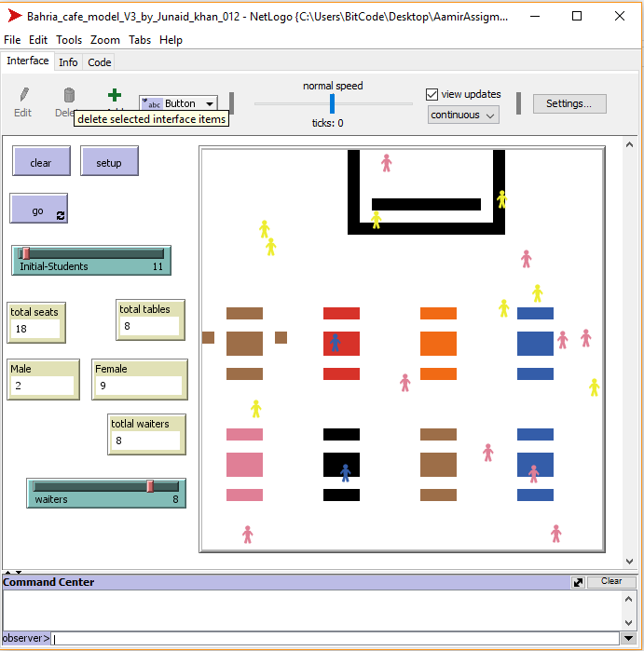
Task: Expand the command history dropdown arrow
Action: tap(629, 638)
